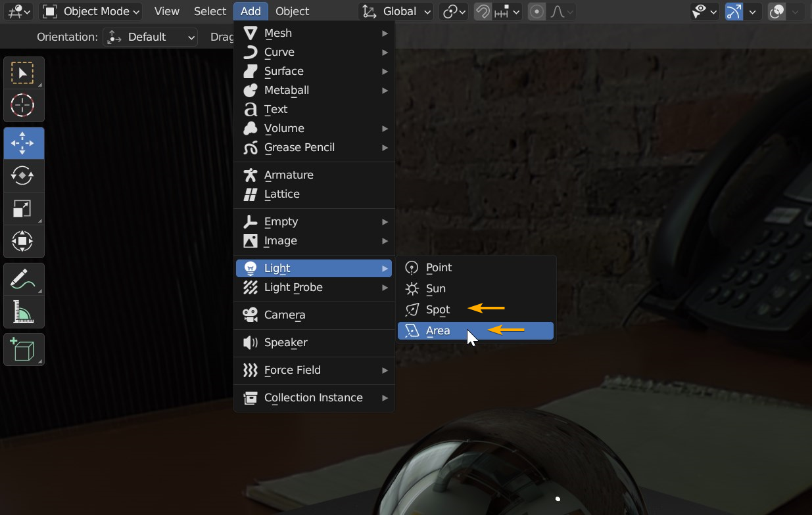Open the proportional editing falloff dropdown

point(561,11)
